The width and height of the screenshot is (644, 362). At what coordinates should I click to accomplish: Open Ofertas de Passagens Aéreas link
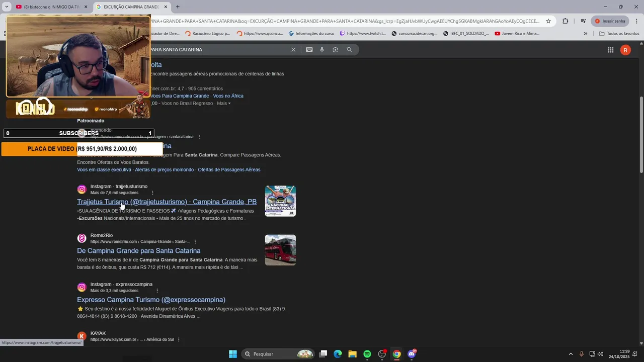pyautogui.click(x=229, y=170)
